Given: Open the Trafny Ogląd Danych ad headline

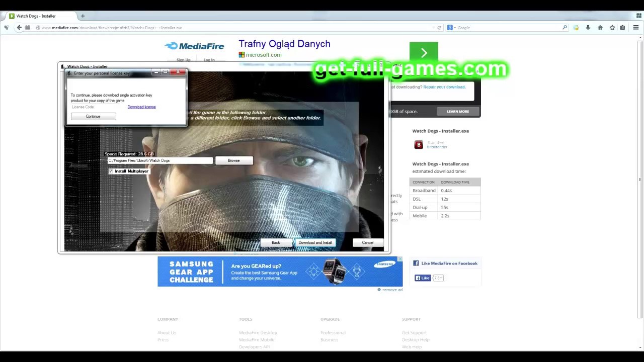Looking at the screenshot, I should (284, 44).
